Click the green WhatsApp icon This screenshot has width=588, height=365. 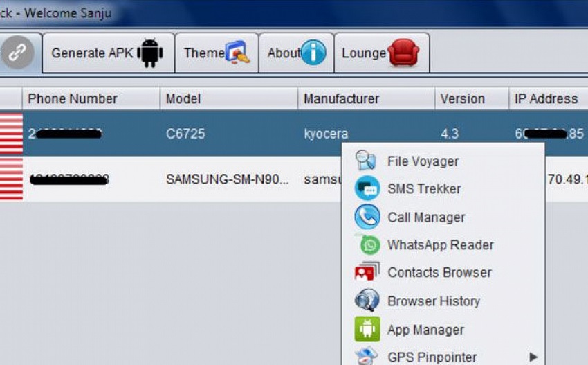[x=369, y=245]
